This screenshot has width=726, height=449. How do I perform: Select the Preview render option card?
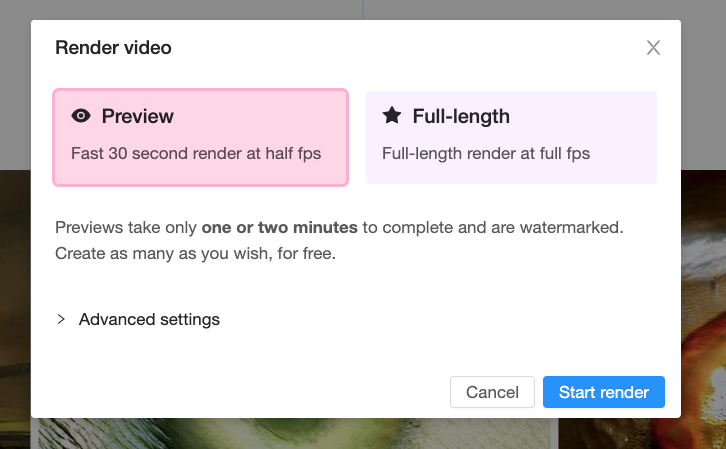[x=200, y=137]
